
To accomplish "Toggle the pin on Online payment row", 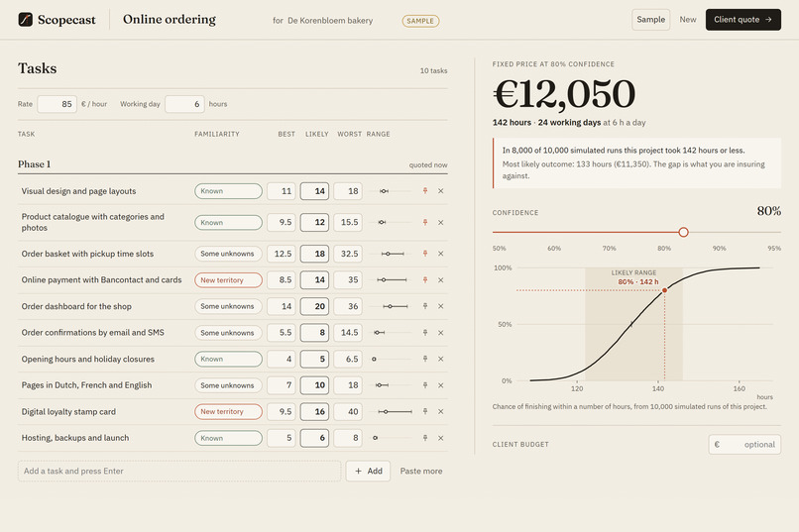I will pyautogui.click(x=425, y=280).
